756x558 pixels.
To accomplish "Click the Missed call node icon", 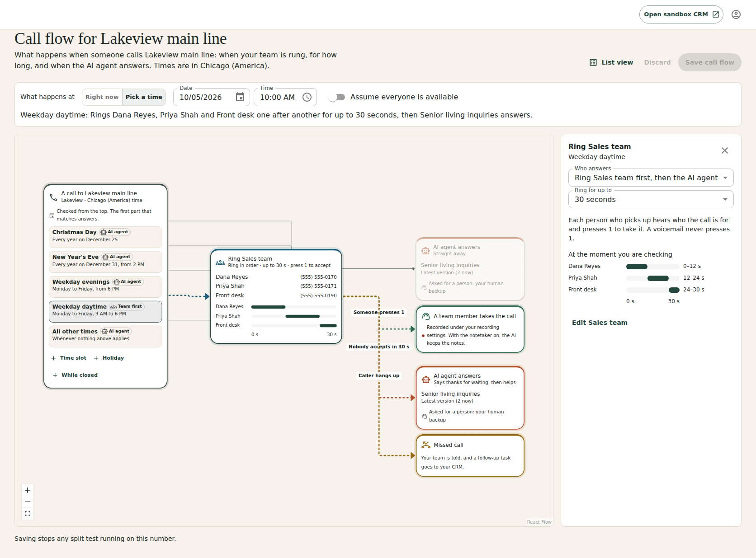I will (425, 445).
